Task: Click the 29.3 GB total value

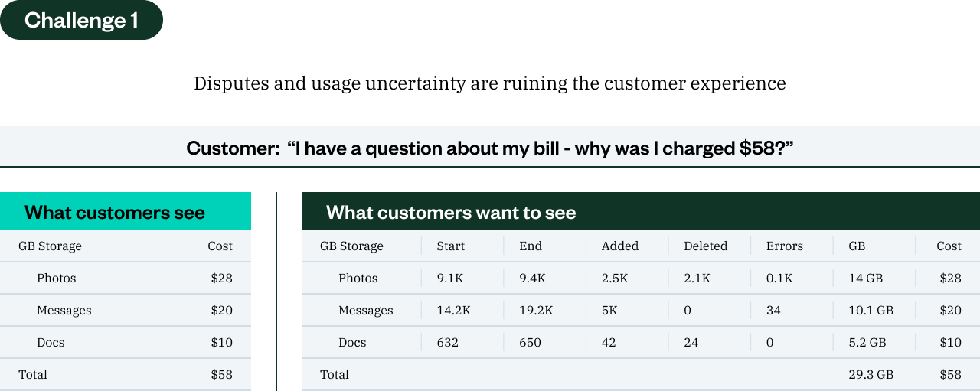Action: [x=871, y=375]
